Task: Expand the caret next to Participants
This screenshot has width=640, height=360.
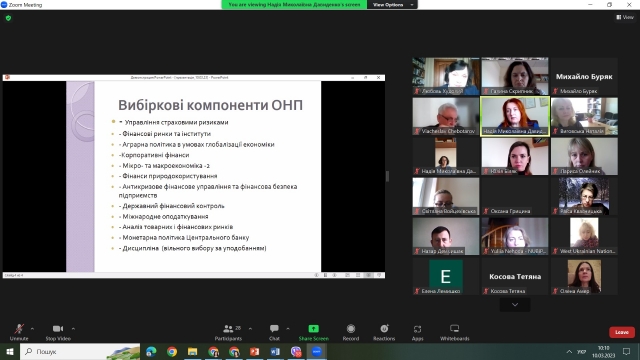Action: [x=250, y=329]
